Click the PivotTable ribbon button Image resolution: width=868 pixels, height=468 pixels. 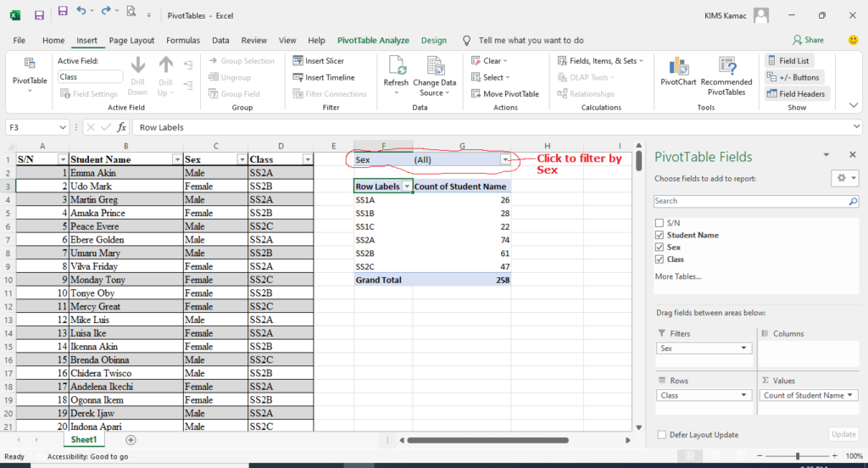click(30, 75)
